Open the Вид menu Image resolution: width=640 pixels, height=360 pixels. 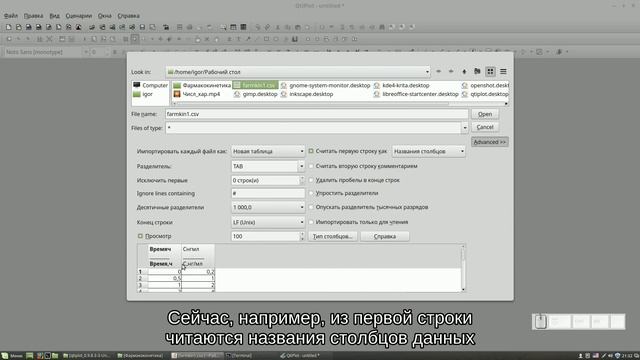tap(54, 16)
